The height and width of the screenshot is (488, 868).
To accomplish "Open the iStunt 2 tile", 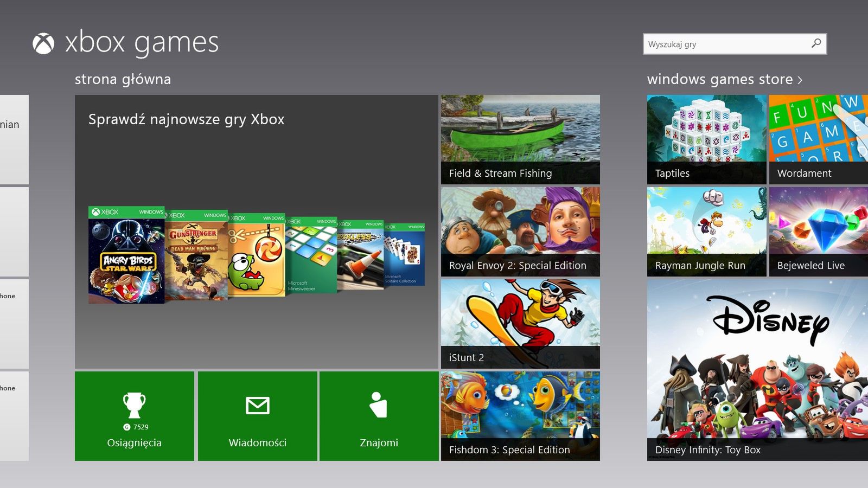I will pyautogui.click(x=520, y=324).
